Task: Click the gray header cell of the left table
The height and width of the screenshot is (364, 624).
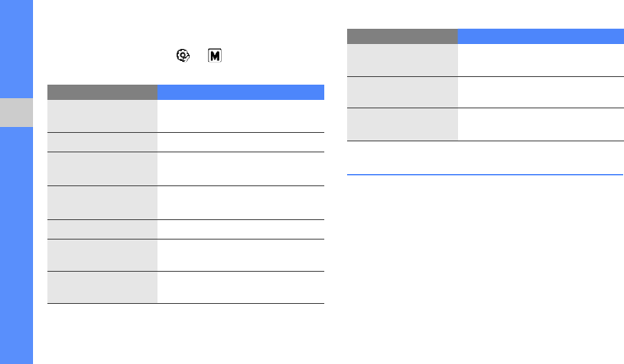Action: pos(102,91)
